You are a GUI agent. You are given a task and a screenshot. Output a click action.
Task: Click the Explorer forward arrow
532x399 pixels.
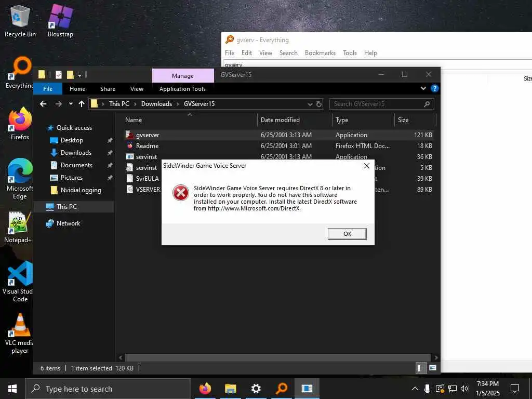pos(58,104)
